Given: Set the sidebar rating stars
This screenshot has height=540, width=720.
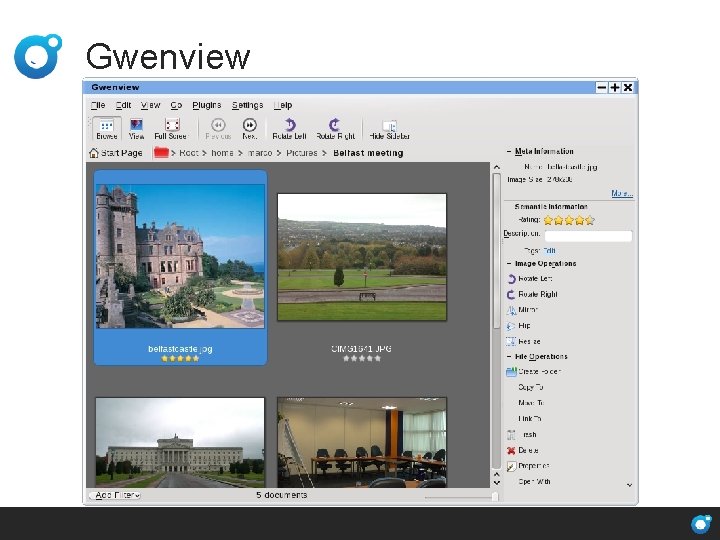Looking at the screenshot, I should tap(569, 220).
